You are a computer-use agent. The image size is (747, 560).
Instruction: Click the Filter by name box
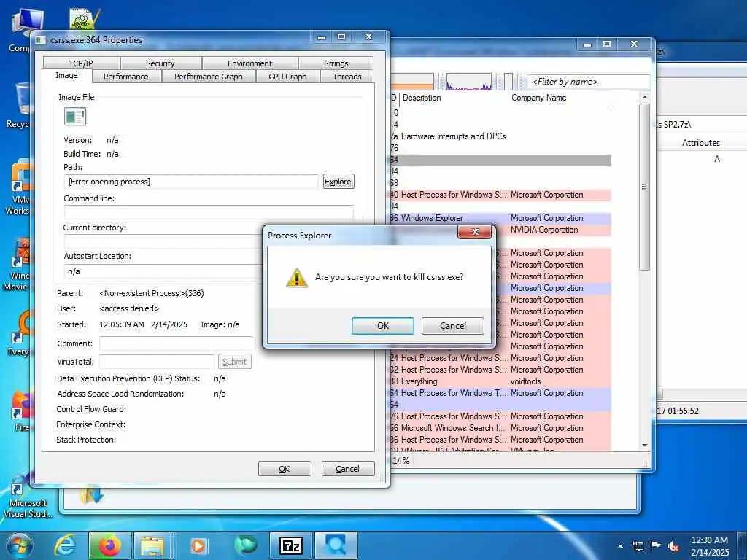[589, 82]
